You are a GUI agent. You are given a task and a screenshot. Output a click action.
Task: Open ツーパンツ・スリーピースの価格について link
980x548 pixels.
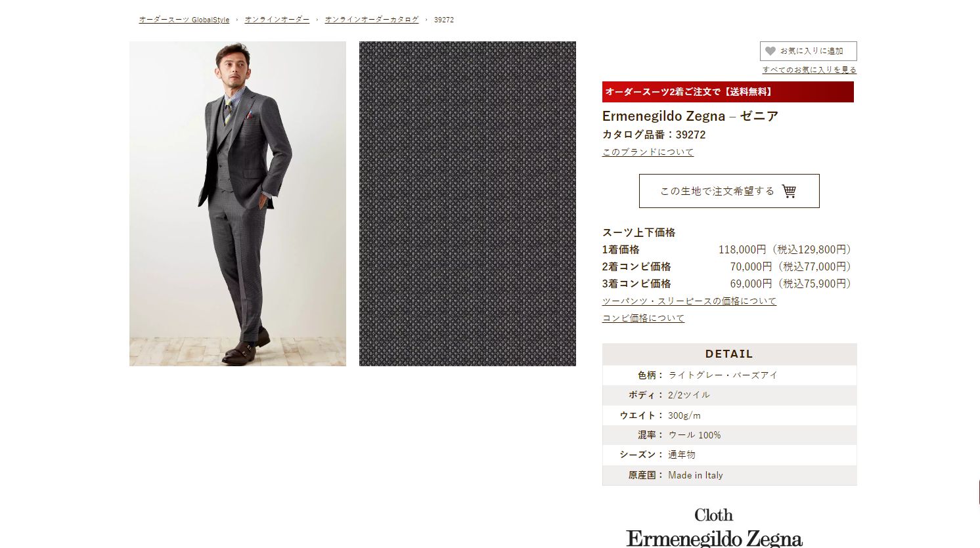click(690, 301)
